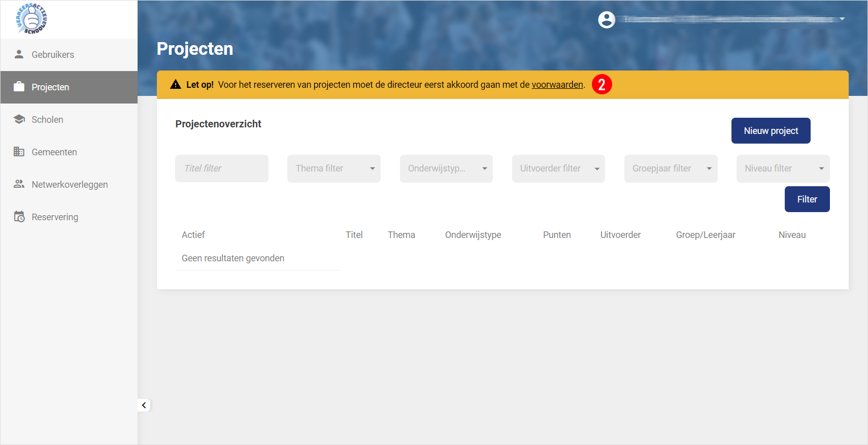The width and height of the screenshot is (868, 445).
Task: Follow the voorwaarden link
Action: point(557,85)
